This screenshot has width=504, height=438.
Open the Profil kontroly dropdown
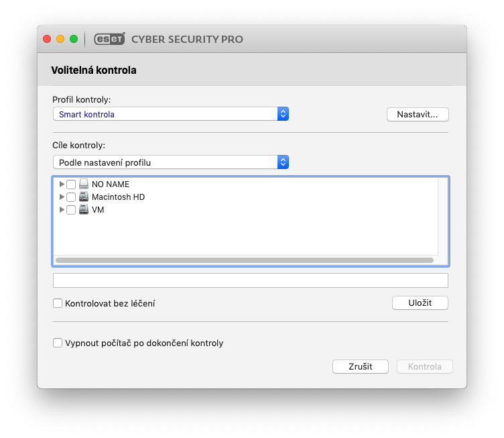click(170, 114)
